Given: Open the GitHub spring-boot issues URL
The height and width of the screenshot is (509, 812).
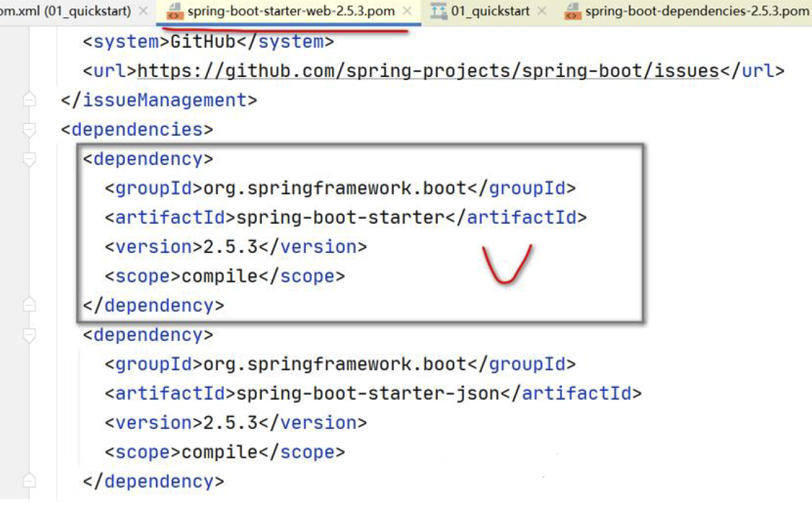Looking at the screenshot, I should 428,71.
